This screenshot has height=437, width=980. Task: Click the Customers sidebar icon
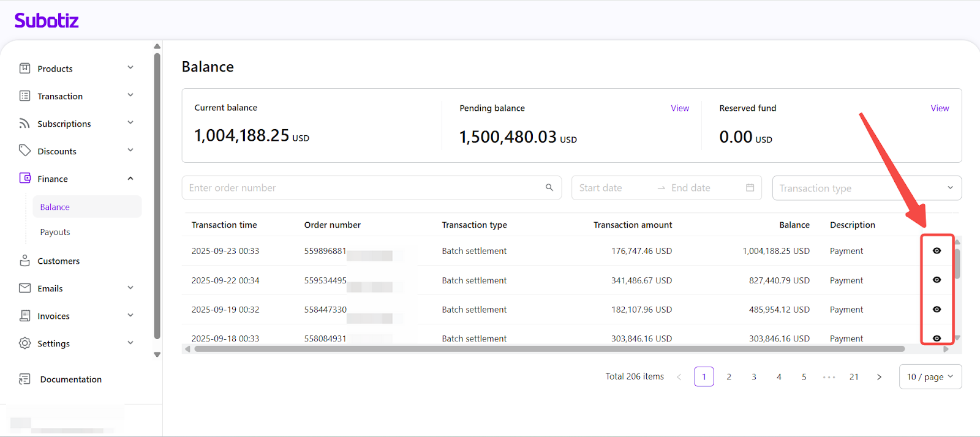point(24,261)
